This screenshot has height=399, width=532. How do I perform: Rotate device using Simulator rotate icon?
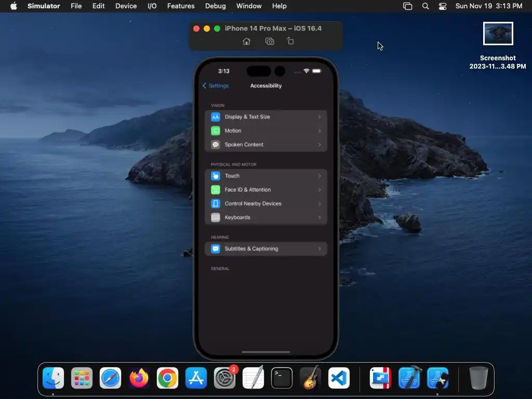tap(290, 41)
